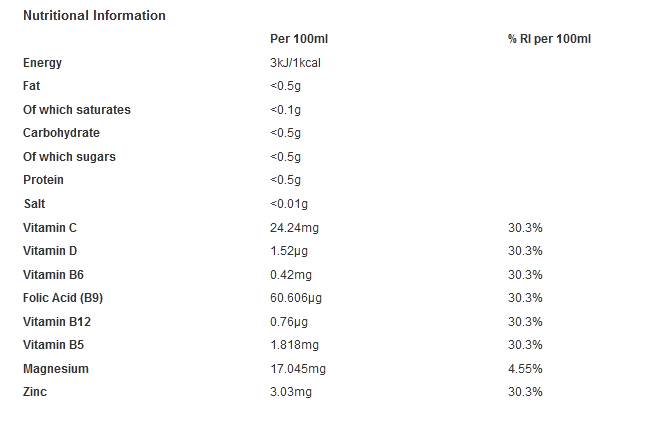Click the Carbohydrate row label

click(x=61, y=133)
